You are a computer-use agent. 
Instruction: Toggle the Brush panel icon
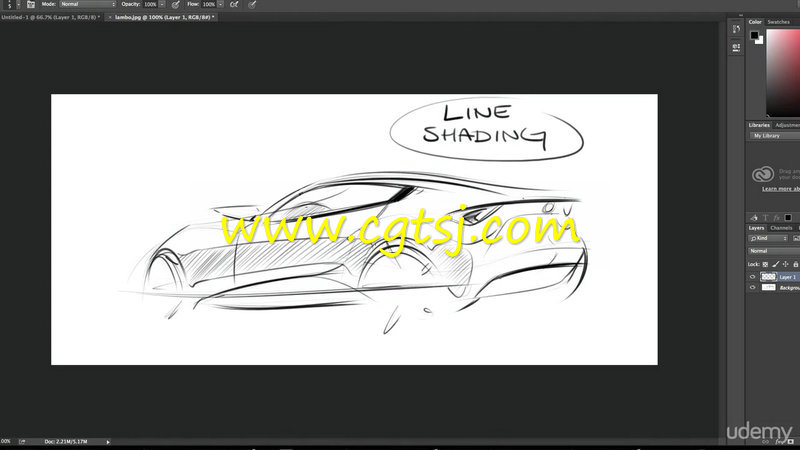31,4
